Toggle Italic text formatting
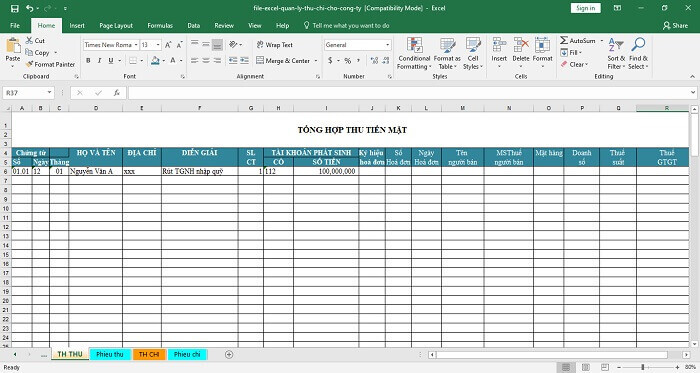The width and height of the screenshot is (700, 373). [x=99, y=60]
